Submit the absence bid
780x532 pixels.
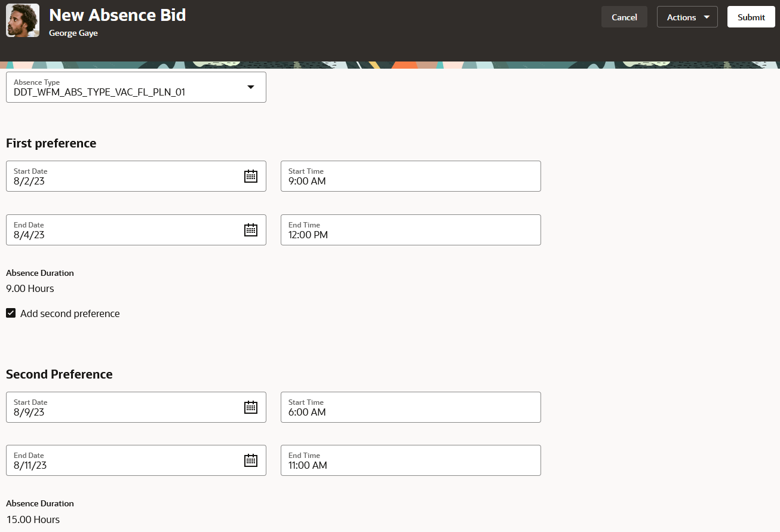pos(751,17)
